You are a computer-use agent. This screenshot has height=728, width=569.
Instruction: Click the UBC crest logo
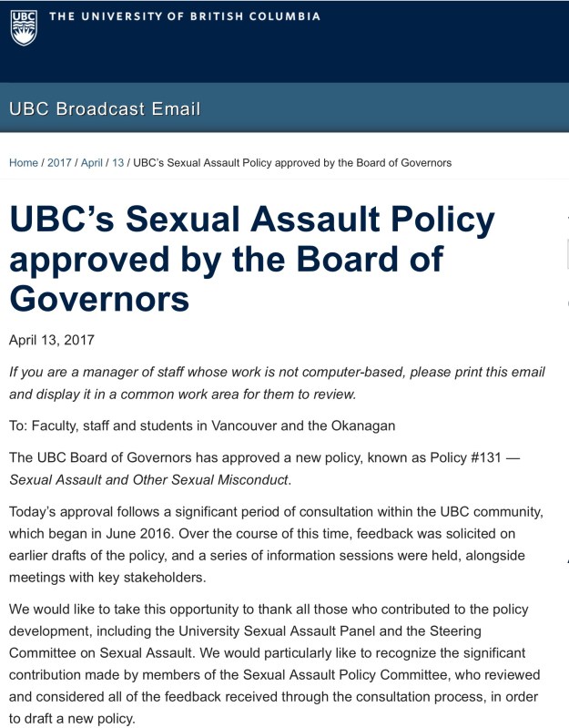click(24, 27)
